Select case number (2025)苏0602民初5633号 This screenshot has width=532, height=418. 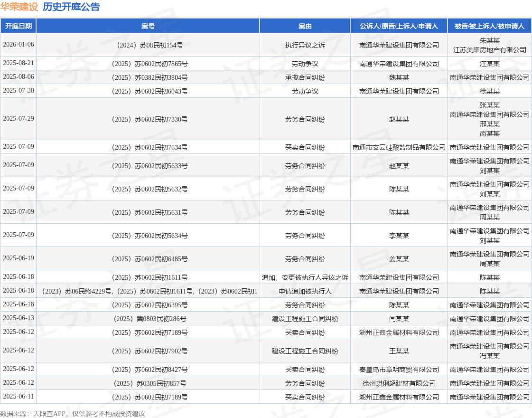tap(148, 166)
